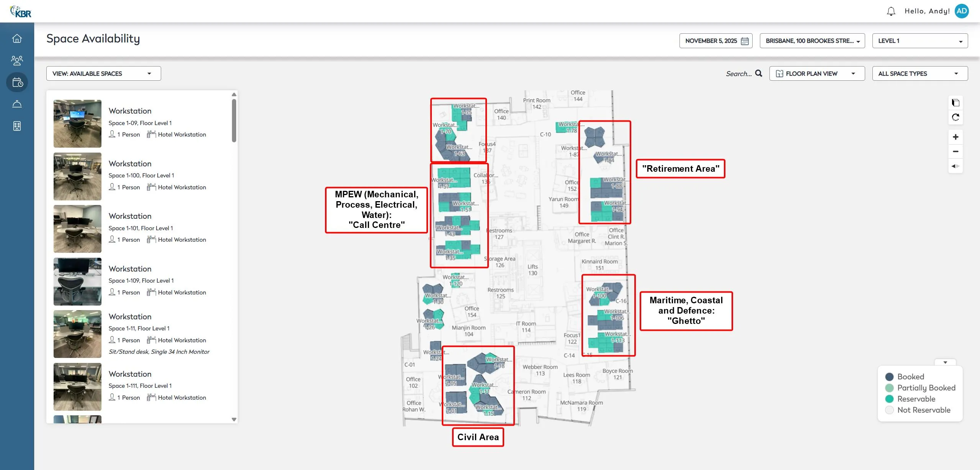Toggle the floor plan compass arrows control
Image resolution: width=980 pixels, height=470 pixels.
click(955, 166)
